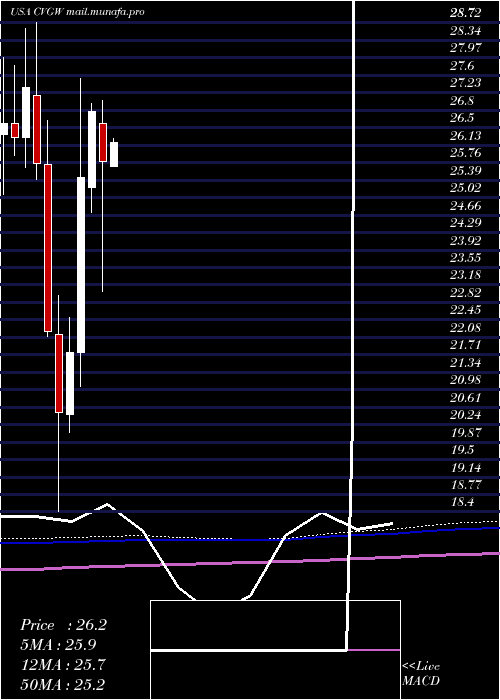The height and width of the screenshot is (700, 500).
Task: Click the 27.6 price axis label
Action: pyautogui.click(x=462, y=66)
